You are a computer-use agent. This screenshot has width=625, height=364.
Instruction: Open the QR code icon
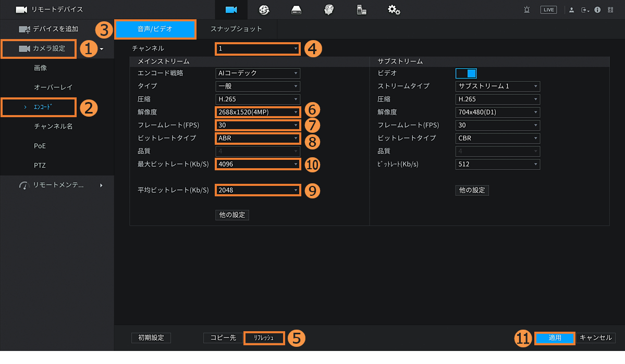tap(610, 10)
